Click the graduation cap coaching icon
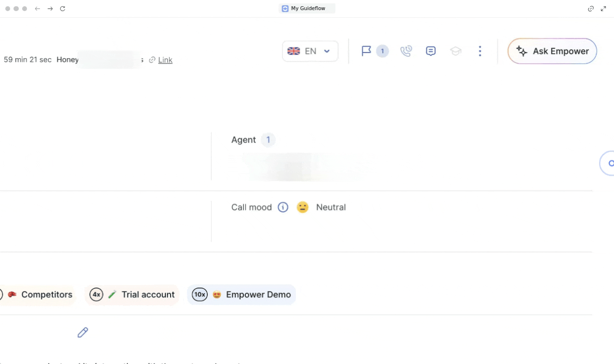 [x=455, y=51]
